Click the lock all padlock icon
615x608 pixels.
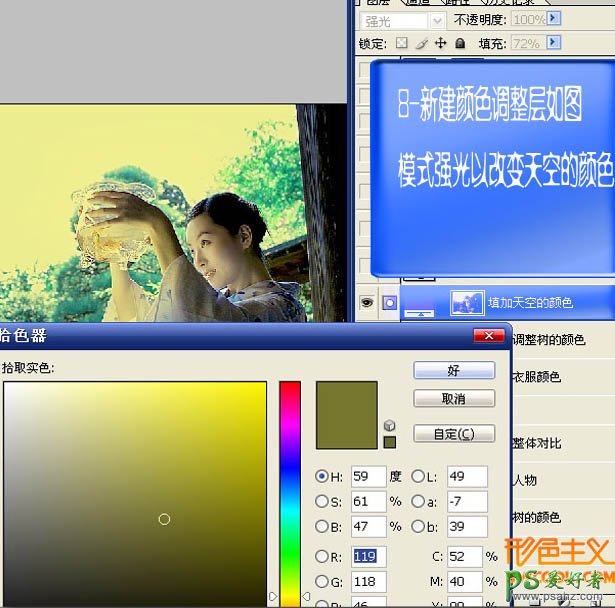[x=460, y=44]
